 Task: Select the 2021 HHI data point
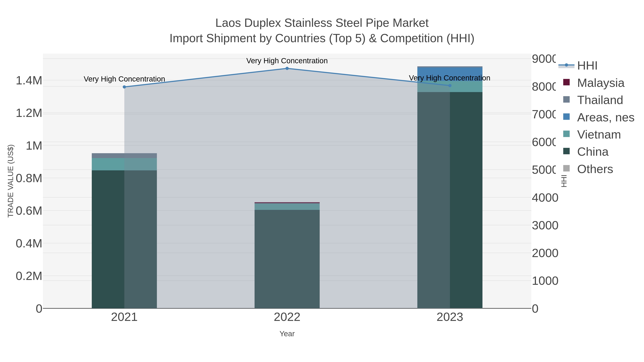[x=124, y=87]
